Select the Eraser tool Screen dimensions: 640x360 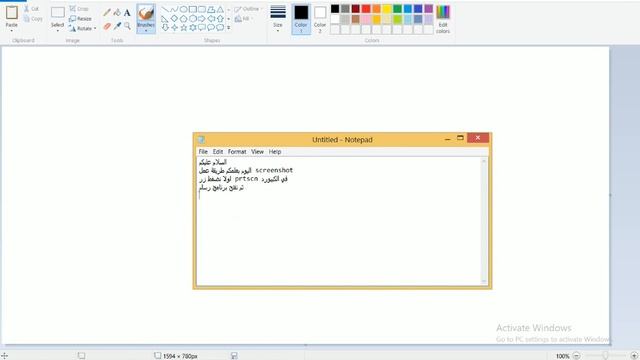pos(107,26)
